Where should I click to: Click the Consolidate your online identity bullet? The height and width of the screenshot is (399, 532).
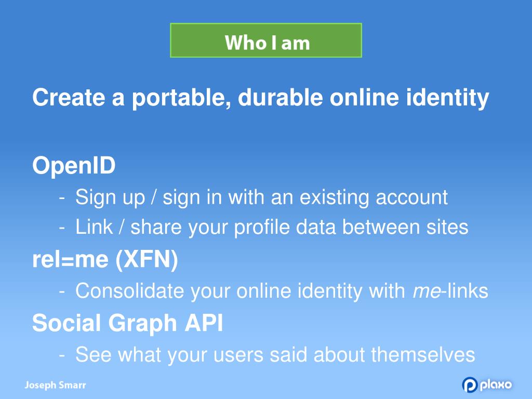tap(282, 291)
